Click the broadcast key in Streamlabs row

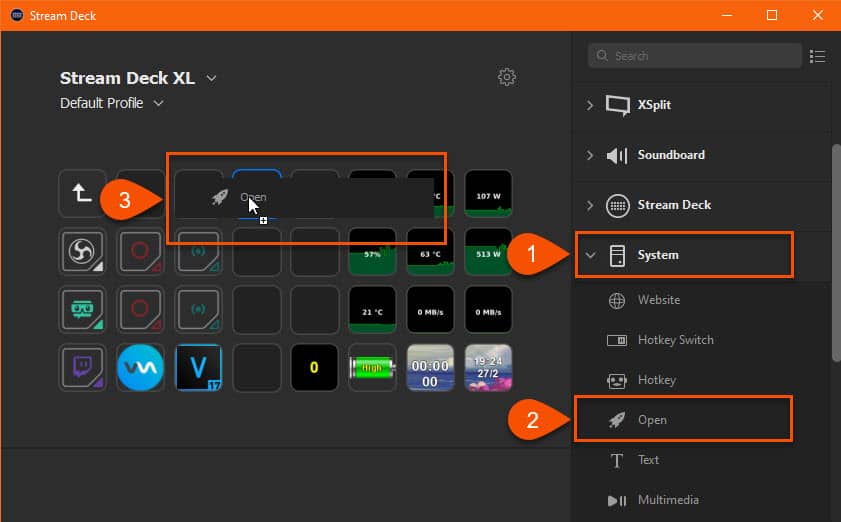coord(198,310)
